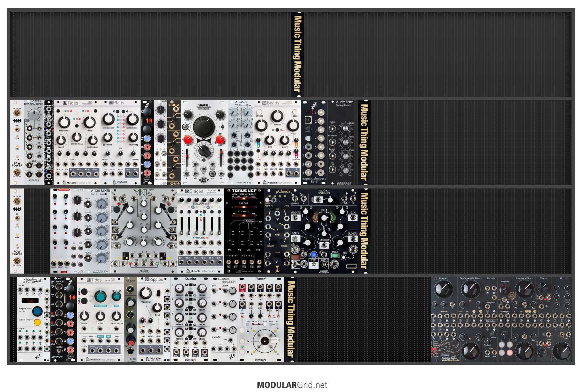
Task: Open the Plaits oscillator module
Action: click(x=121, y=143)
